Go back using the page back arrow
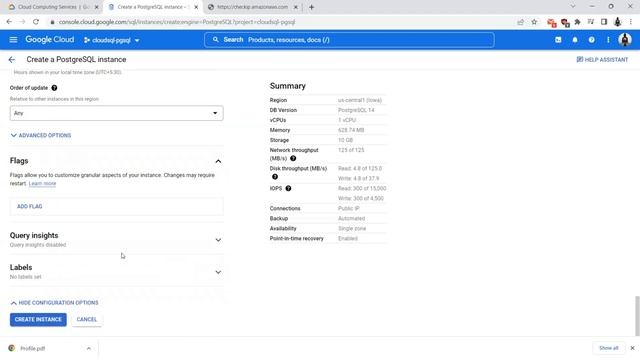 (11, 60)
